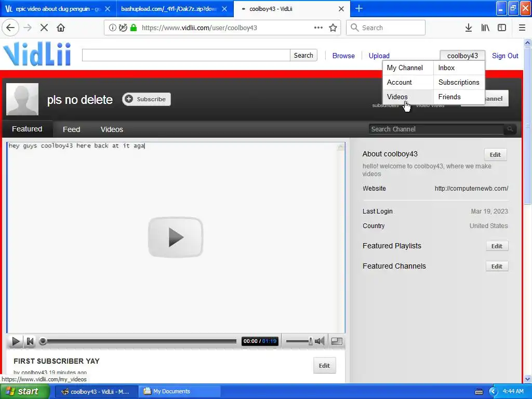The image size is (532, 399).
Task: Expand hidden tray icons arrow
Action: tap(493, 392)
